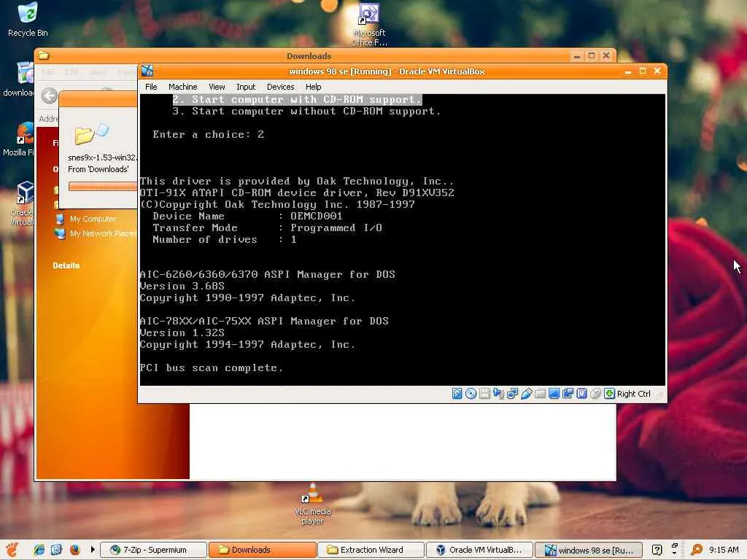Click the VLC media player desktop shortcut
Image resolution: width=747 pixels, height=560 pixels.
point(312,504)
